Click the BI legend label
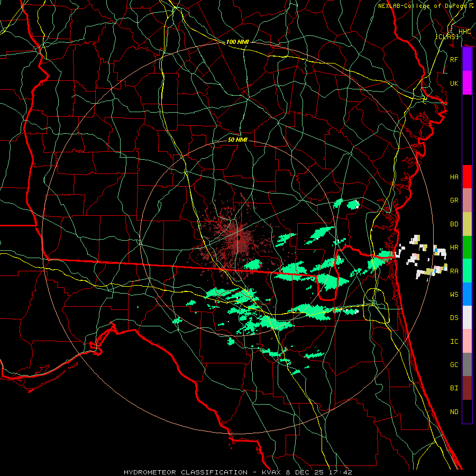The height and width of the screenshot is (476, 476). coord(454,388)
